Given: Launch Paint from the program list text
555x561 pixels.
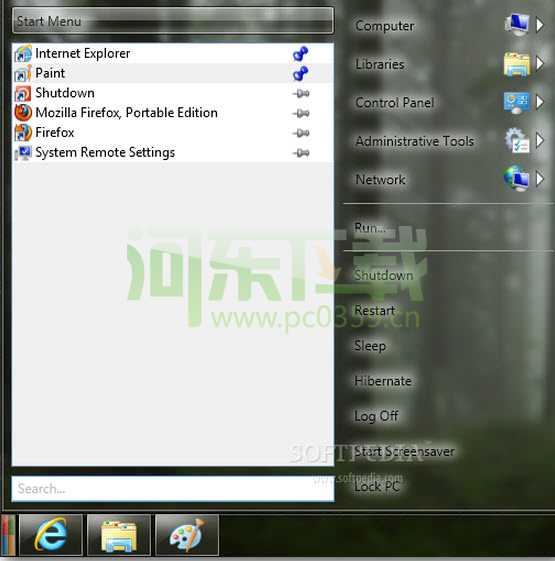Looking at the screenshot, I should (50, 73).
